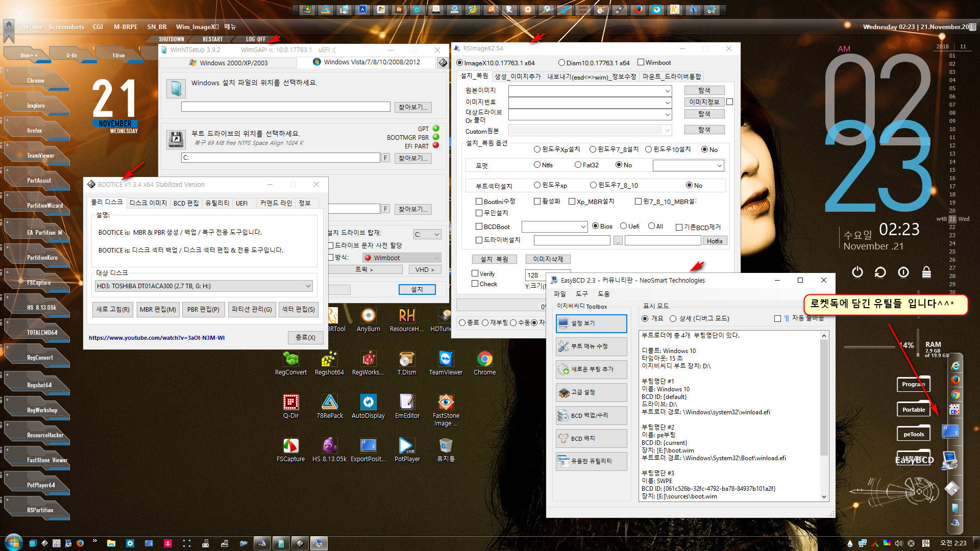
Task: Click MBR 편집(M) button in BOOTICE
Action: 158,309
